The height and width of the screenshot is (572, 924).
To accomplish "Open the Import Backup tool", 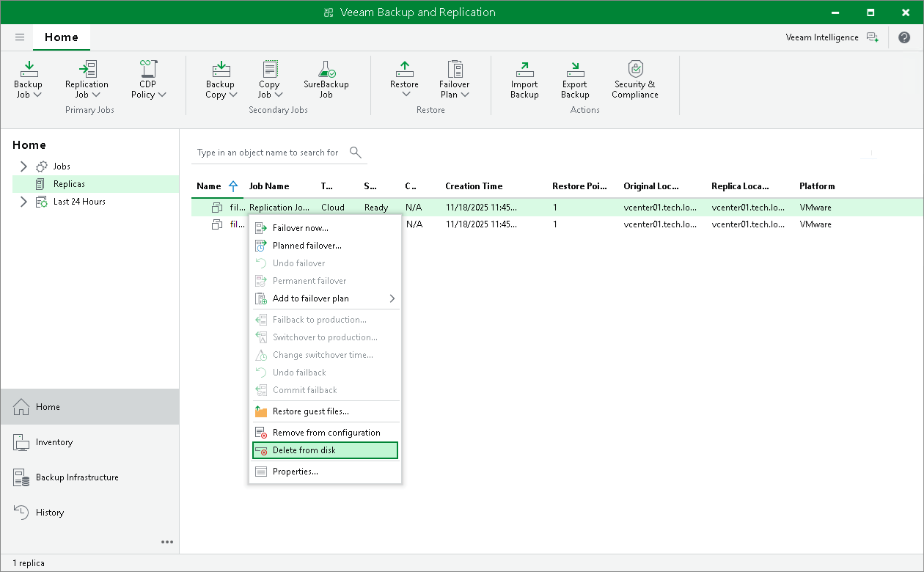I will point(524,78).
